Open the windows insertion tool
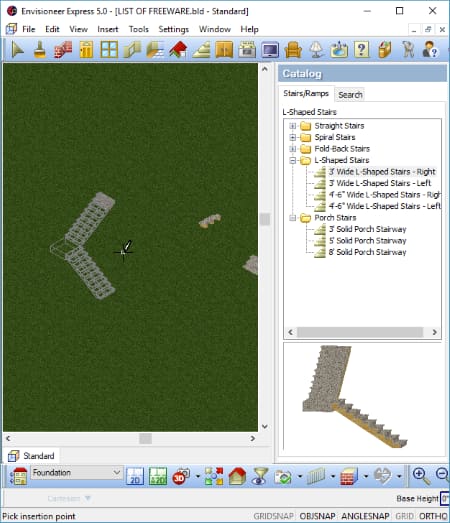 point(109,50)
